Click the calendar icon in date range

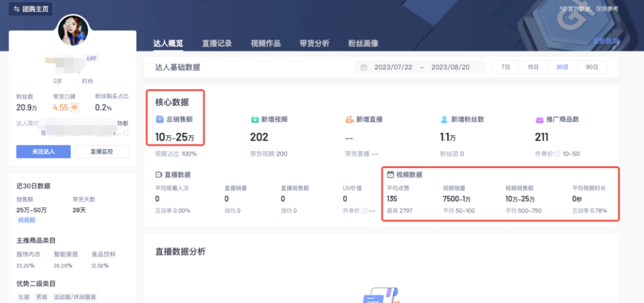click(364, 67)
